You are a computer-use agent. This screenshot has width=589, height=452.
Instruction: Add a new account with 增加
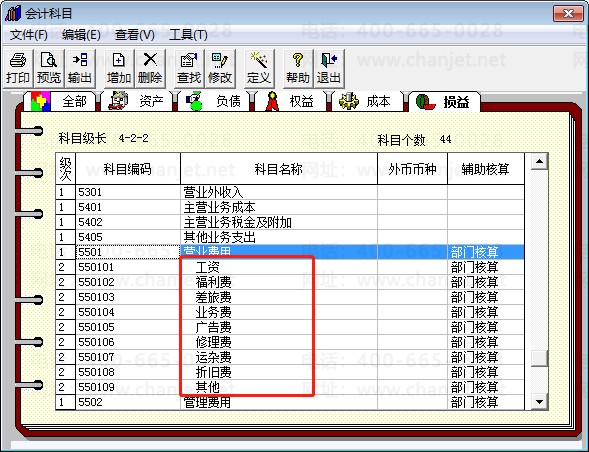coord(119,68)
